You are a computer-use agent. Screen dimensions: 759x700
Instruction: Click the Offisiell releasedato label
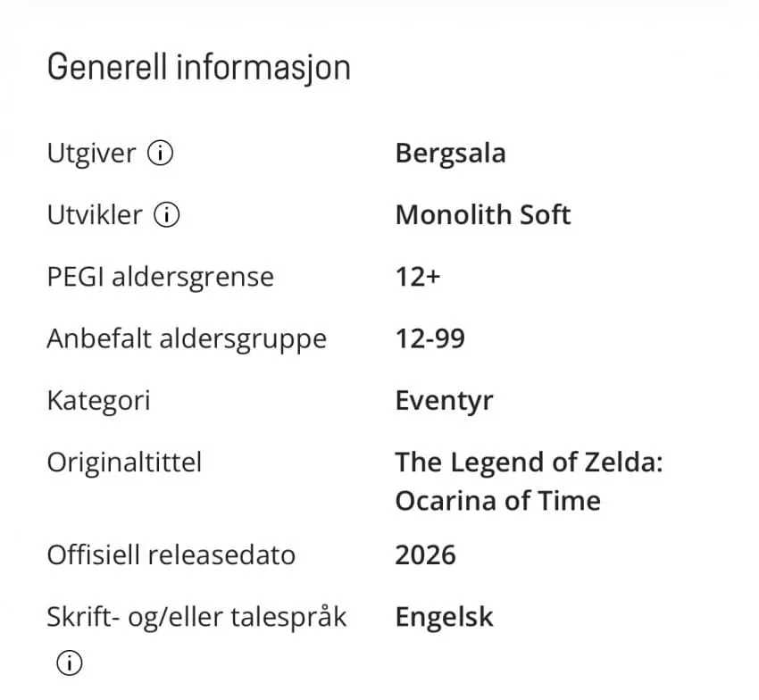tap(171, 554)
